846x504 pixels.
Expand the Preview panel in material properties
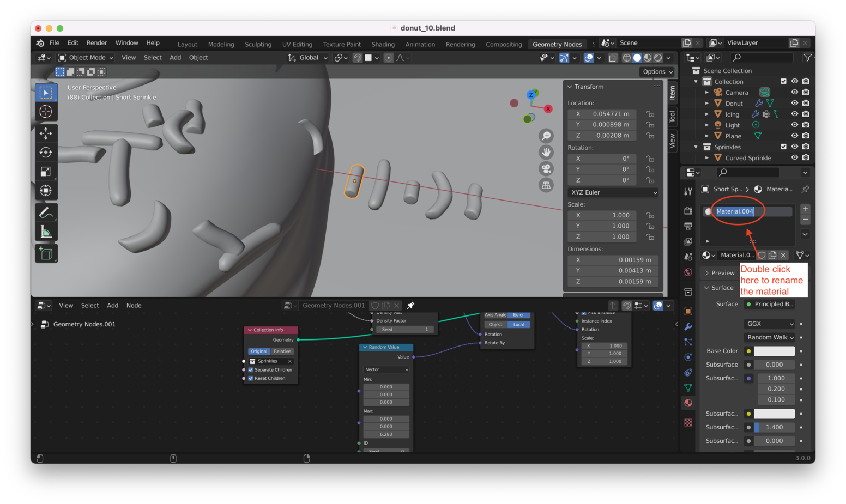(720, 273)
